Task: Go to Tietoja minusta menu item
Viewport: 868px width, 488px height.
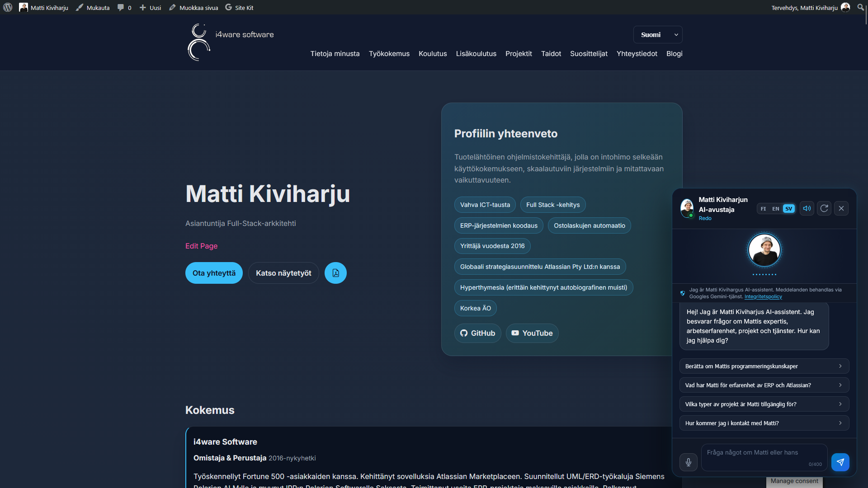Action: tap(335, 53)
